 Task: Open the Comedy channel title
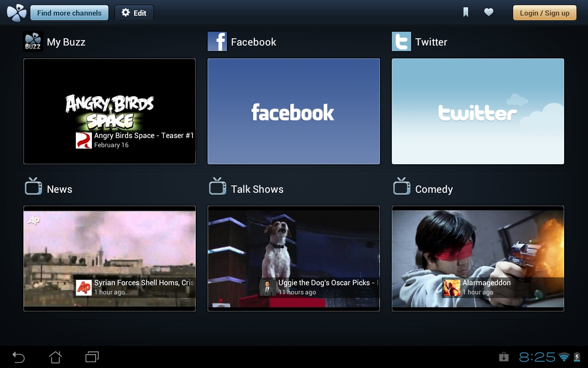tap(434, 189)
